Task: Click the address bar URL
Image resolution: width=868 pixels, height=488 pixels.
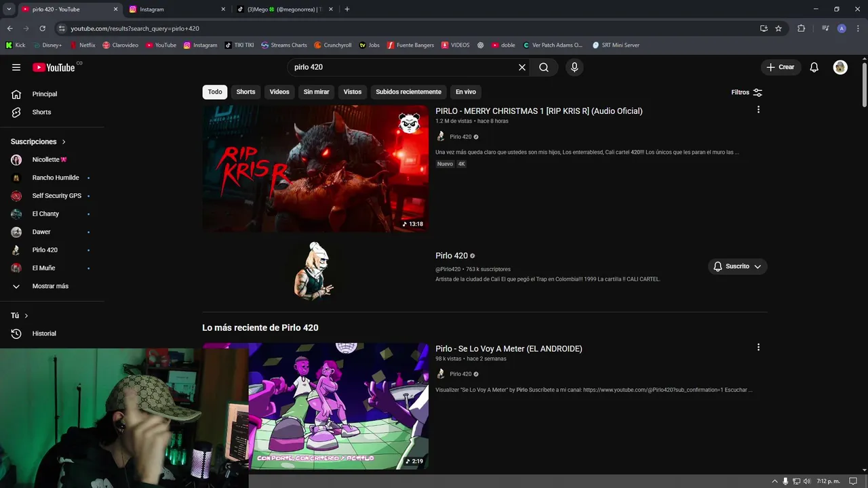Action: tap(135, 28)
